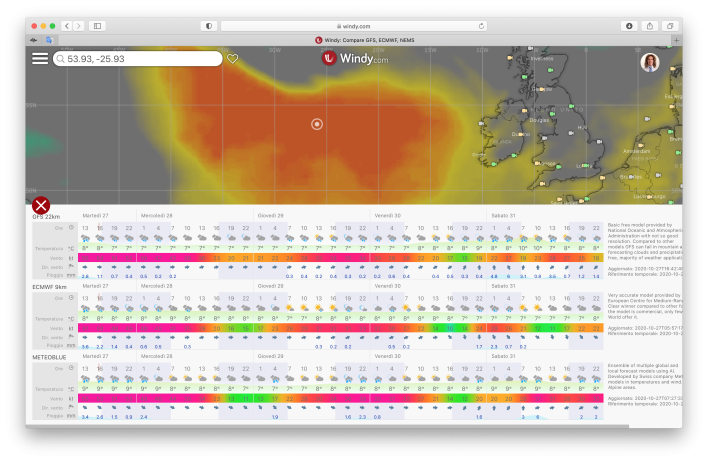Click METEOBLUE rain value 1.9 on Giovedì 29
This screenshot has width=708, height=462.
click(x=275, y=417)
